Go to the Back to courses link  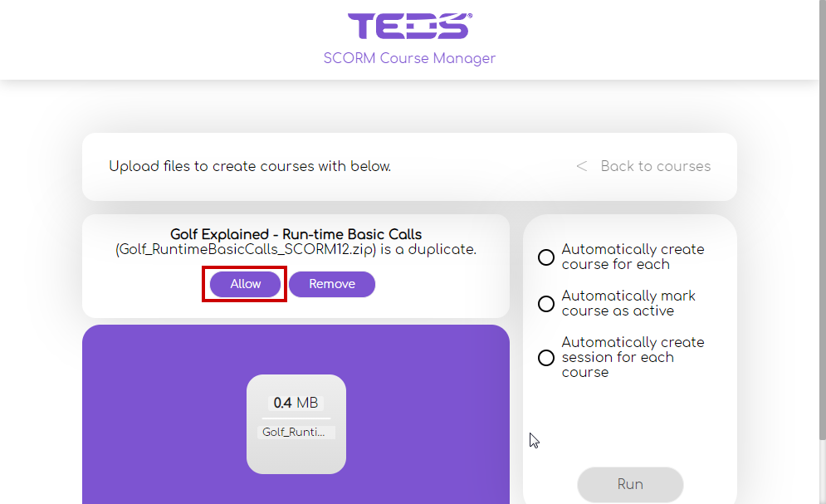tap(655, 166)
